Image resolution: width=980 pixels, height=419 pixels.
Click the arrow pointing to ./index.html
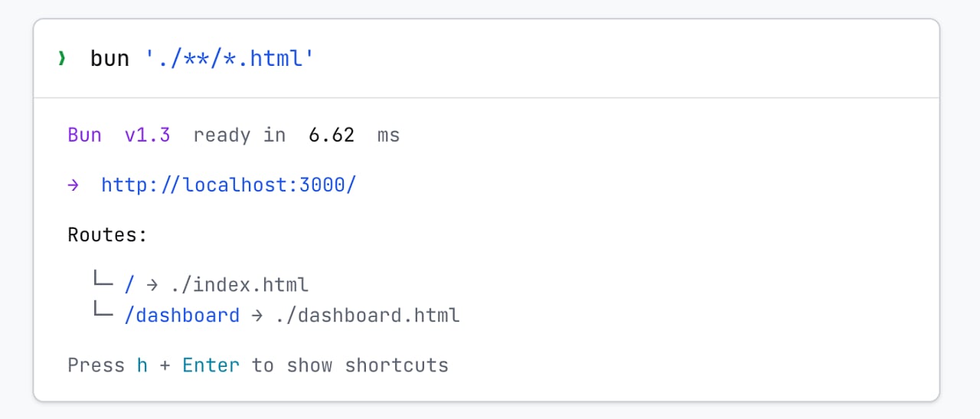[152, 285]
